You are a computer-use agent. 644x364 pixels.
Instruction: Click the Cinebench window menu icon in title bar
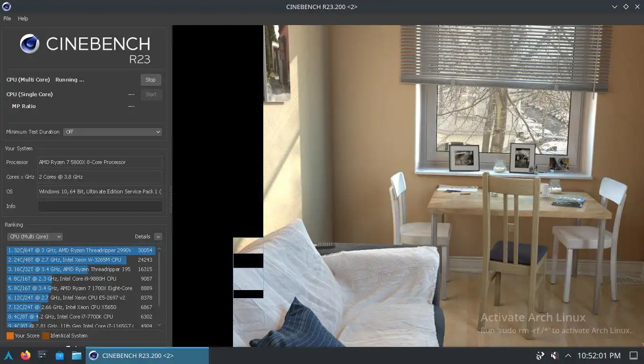6,7
